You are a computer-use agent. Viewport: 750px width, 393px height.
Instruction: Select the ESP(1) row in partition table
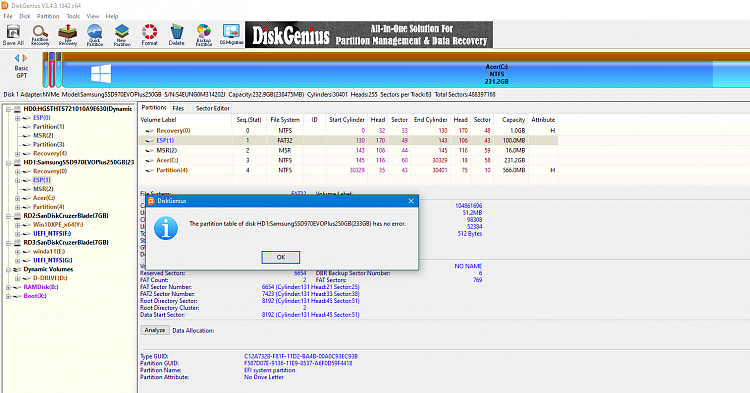tap(348, 141)
